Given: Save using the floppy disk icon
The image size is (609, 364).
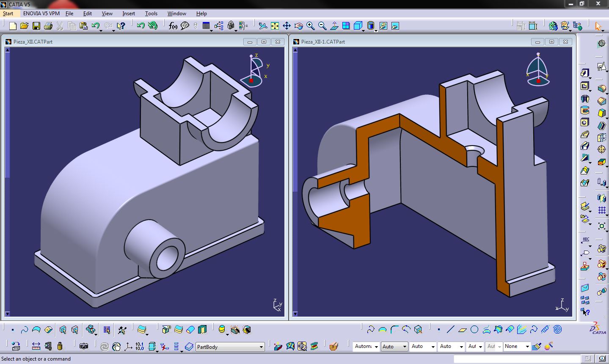Looking at the screenshot, I should tap(36, 26).
